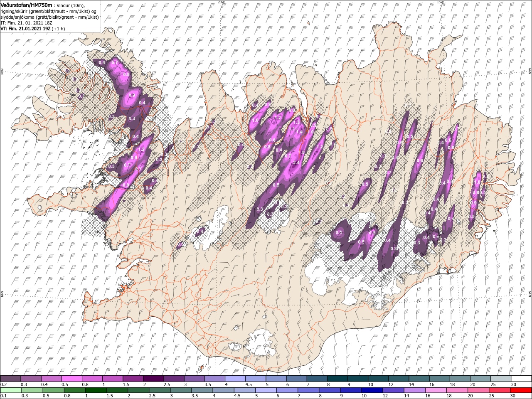Click the 0.1 label under the bottom legend row

tap(3, 396)
